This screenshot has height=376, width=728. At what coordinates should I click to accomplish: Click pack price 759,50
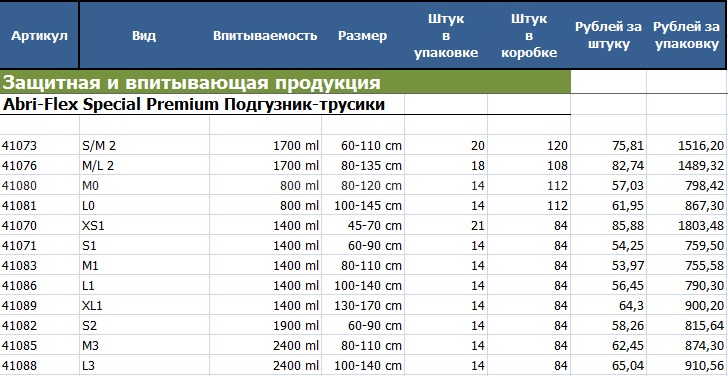687,246
